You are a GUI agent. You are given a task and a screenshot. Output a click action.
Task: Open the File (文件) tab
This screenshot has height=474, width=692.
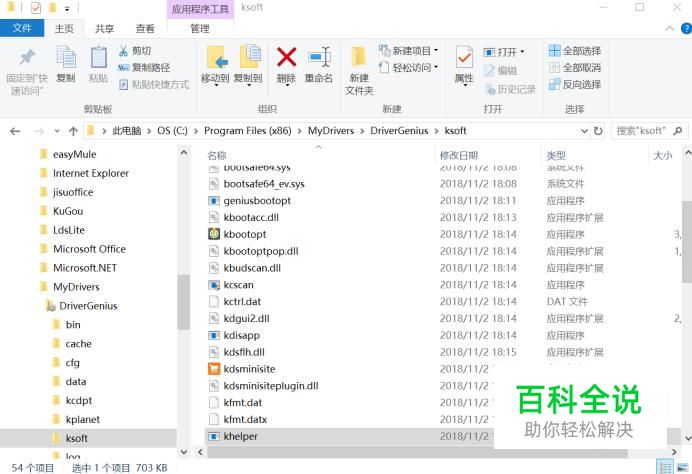(x=22, y=28)
